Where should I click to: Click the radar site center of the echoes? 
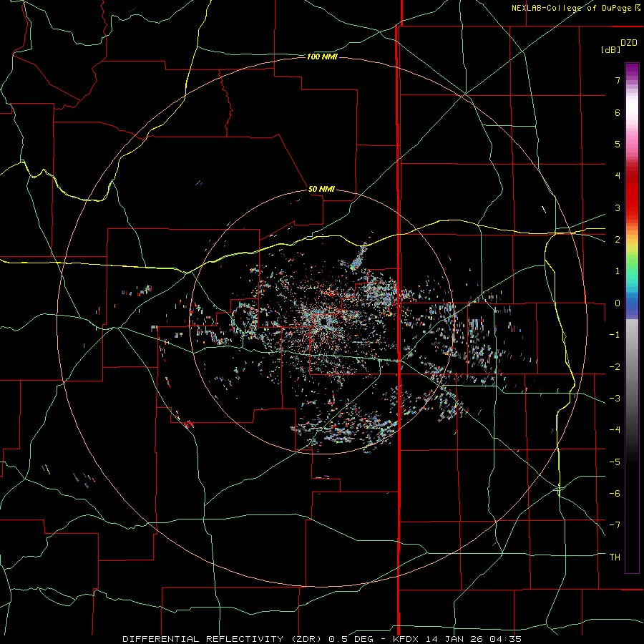pos(323,321)
